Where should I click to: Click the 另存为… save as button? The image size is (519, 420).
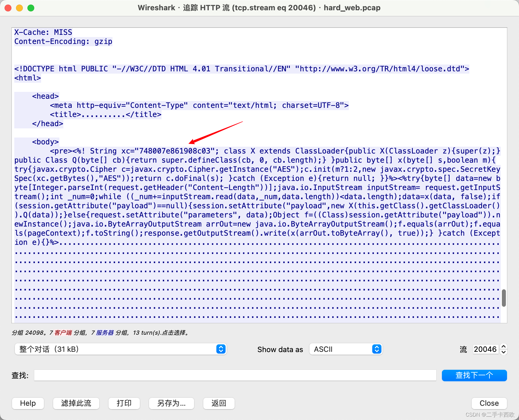pos(172,403)
